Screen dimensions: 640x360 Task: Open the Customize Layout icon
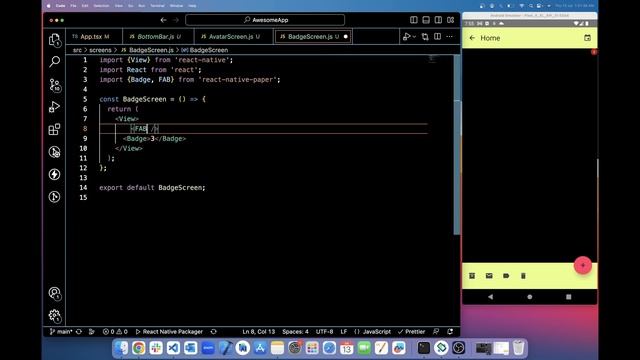450,20
